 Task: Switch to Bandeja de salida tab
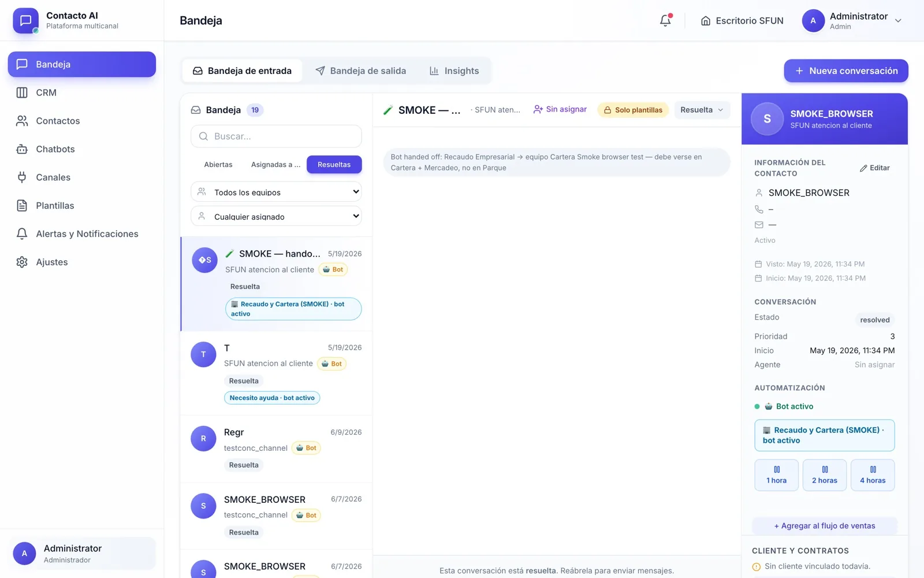click(x=361, y=71)
